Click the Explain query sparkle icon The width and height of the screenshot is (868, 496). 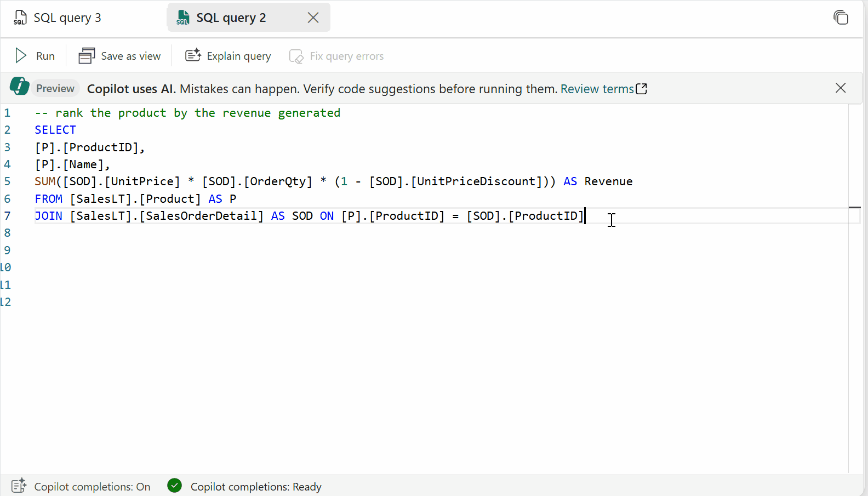point(193,55)
